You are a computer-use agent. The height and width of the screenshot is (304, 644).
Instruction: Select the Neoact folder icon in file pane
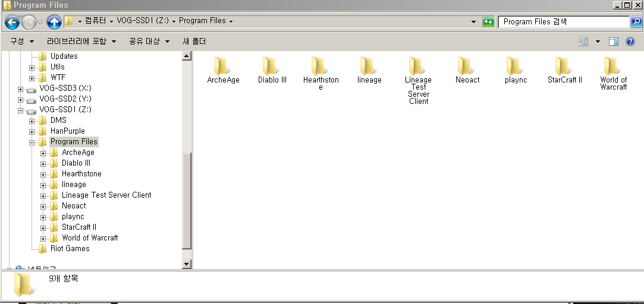(467, 66)
